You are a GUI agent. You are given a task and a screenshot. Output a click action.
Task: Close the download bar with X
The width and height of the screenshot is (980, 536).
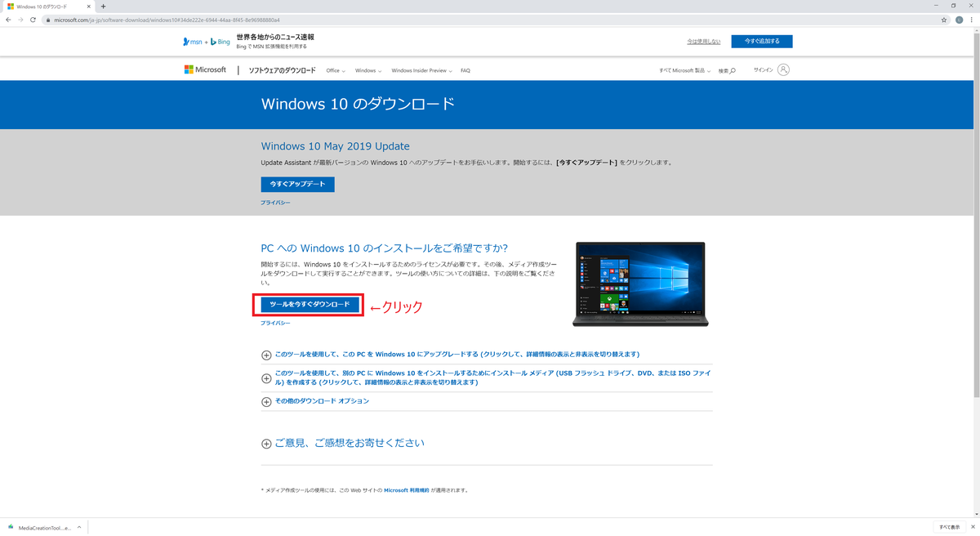coord(973,527)
